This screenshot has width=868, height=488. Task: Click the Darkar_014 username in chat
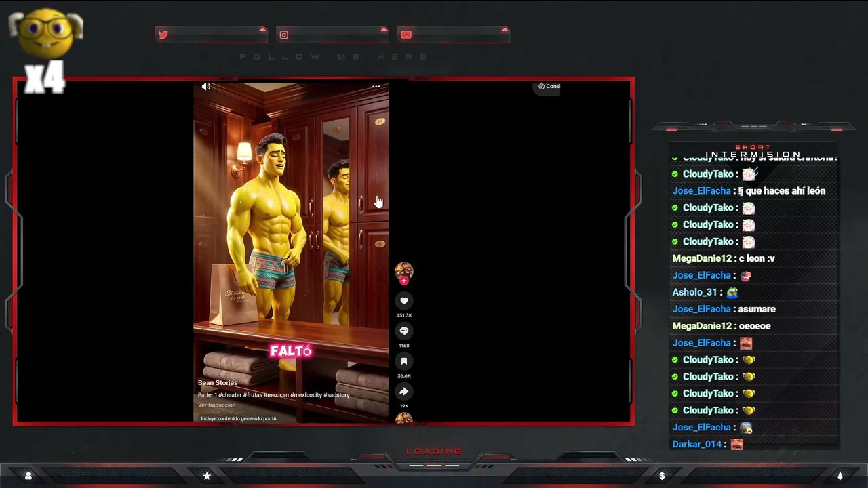(697, 445)
